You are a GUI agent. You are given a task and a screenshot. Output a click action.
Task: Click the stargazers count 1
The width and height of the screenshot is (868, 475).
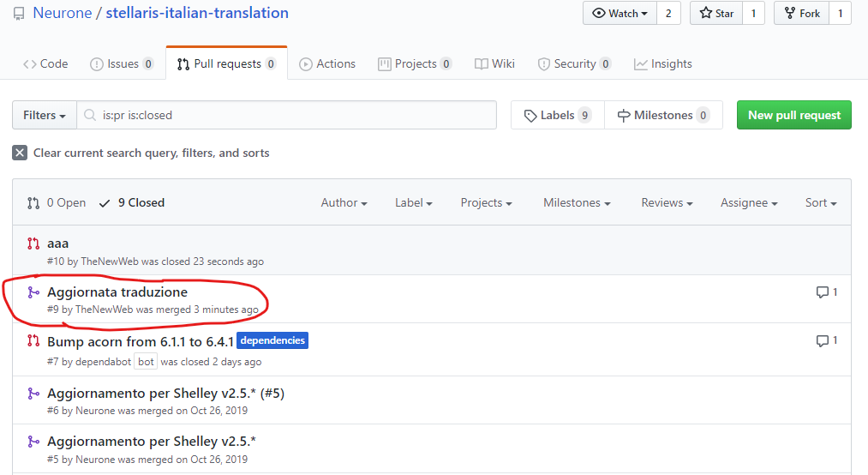point(753,13)
